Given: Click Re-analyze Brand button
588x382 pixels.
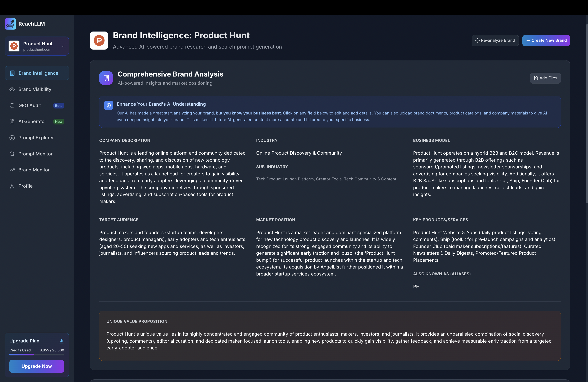Looking at the screenshot, I should tap(495, 41).
